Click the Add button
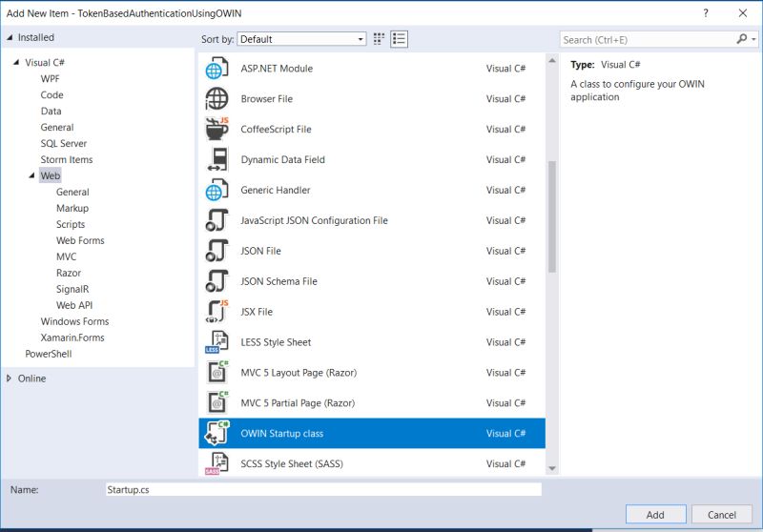This screenshot has width=763, height=532. 655,515
